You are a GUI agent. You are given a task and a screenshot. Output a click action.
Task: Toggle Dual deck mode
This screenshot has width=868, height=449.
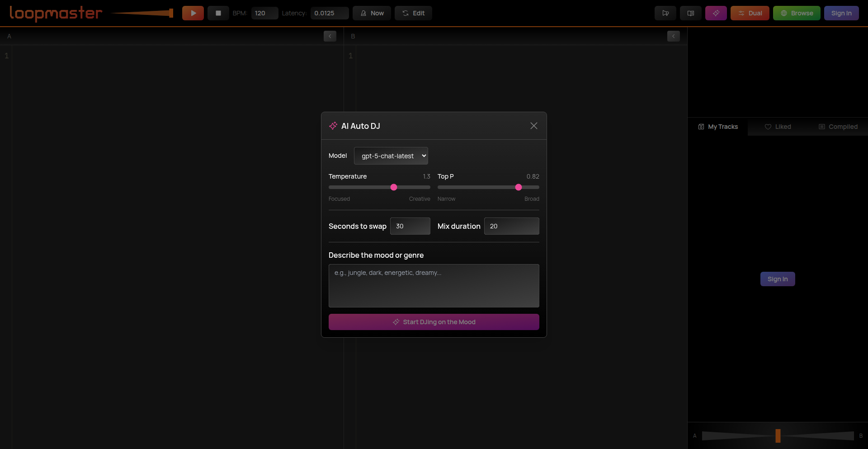pos(750,13)
